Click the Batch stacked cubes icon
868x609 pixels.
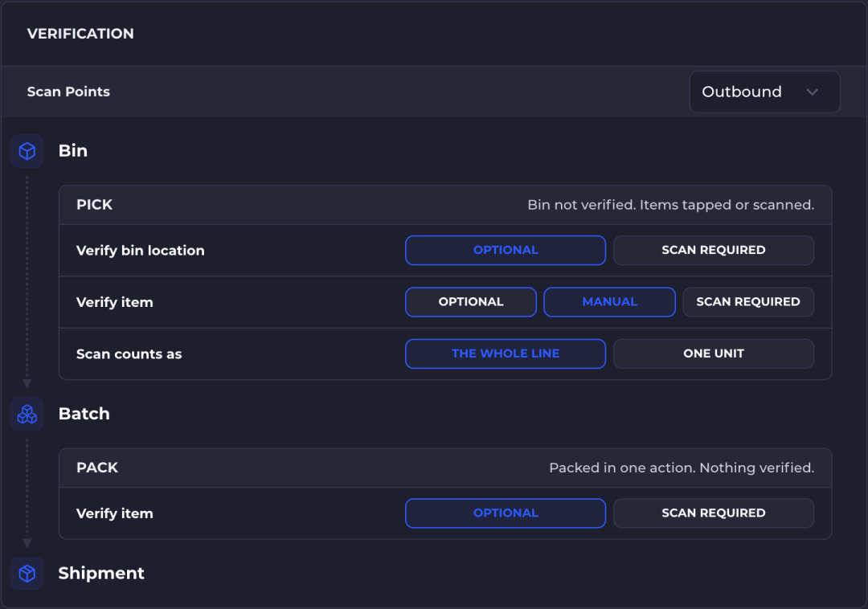point(27,414)
